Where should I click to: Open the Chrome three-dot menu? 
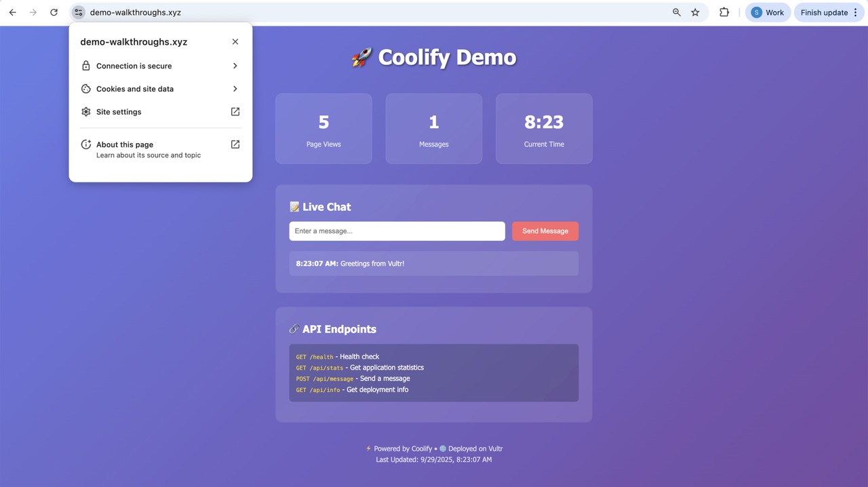point(856,12)
